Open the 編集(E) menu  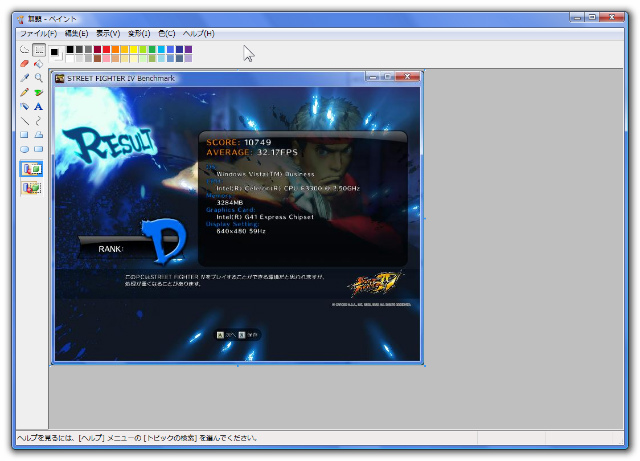(x=76, y=33)
